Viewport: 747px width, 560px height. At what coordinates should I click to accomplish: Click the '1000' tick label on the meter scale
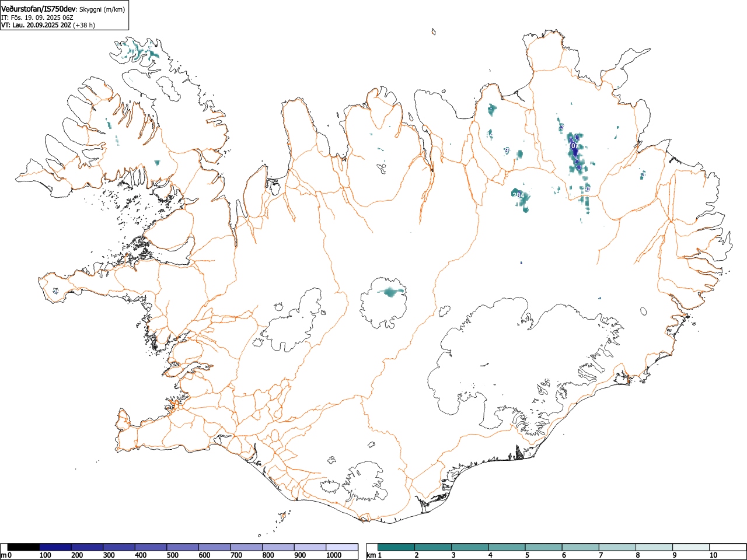334,555
